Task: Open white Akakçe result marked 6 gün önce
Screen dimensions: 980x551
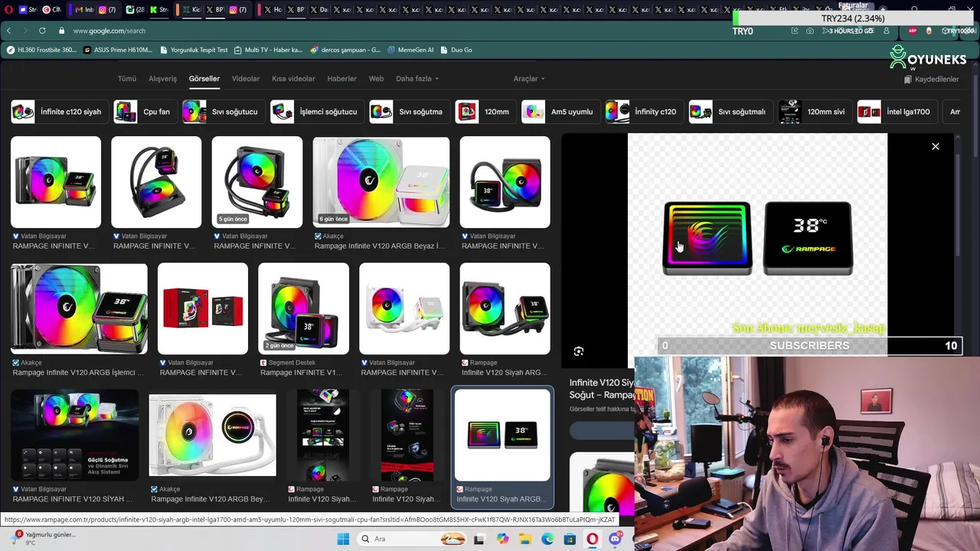Action: point(381,182)
